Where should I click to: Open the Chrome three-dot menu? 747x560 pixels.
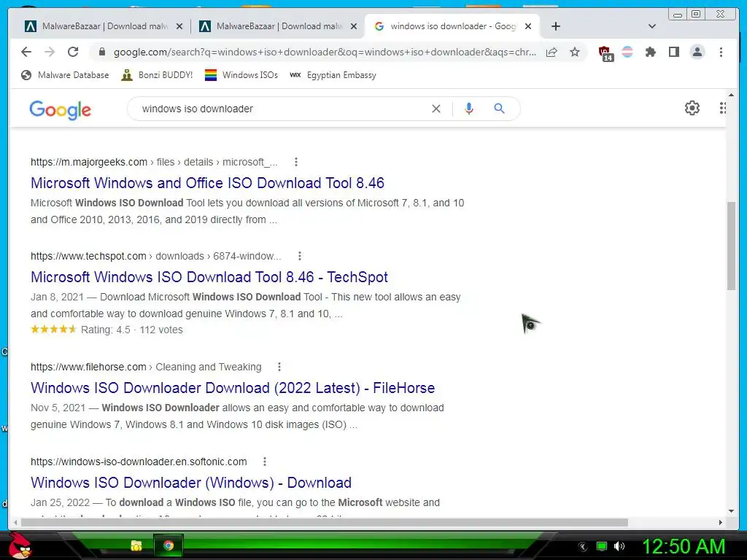click(721, 52)
